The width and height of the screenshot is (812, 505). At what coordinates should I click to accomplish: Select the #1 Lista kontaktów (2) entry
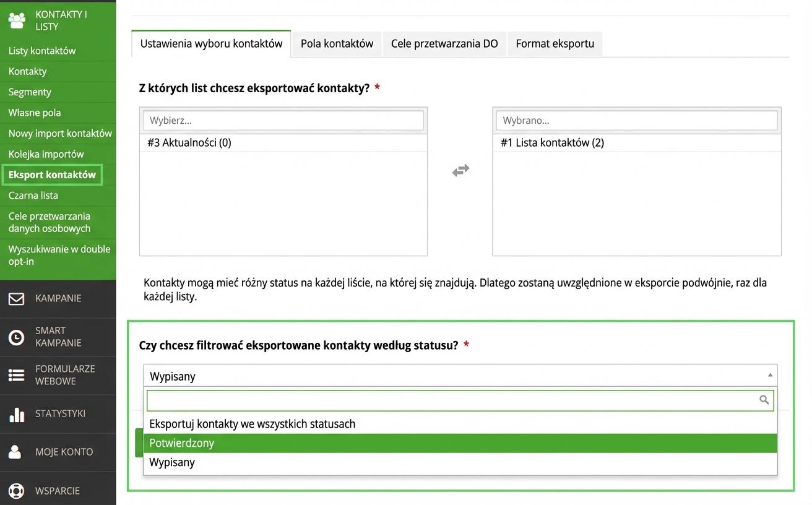click(637, 142)
